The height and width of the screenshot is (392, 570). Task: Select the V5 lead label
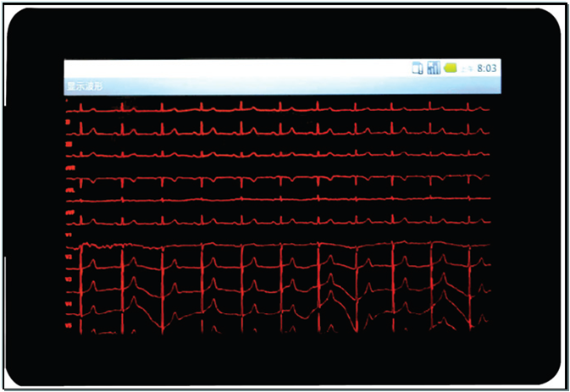tap(69, 326)
